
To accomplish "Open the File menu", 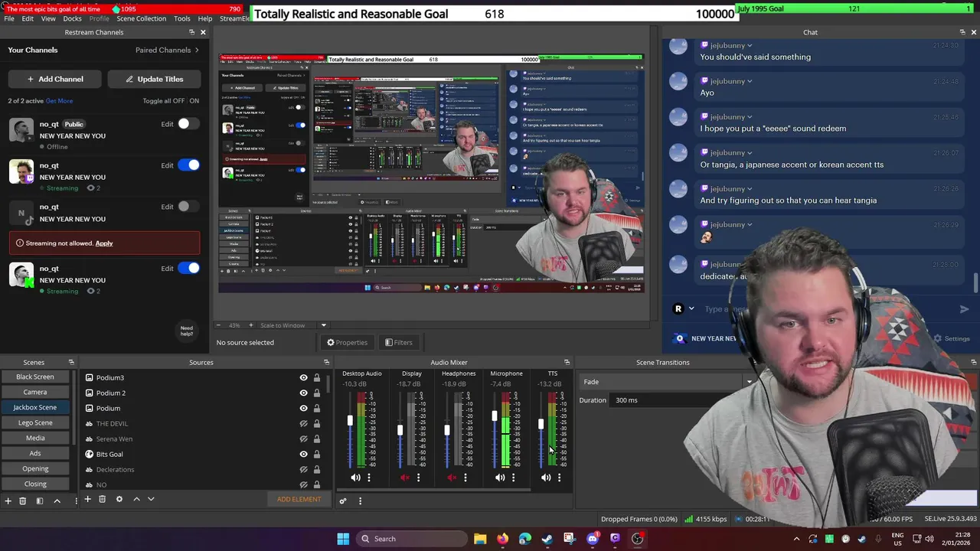I will [x=9, y=18].
